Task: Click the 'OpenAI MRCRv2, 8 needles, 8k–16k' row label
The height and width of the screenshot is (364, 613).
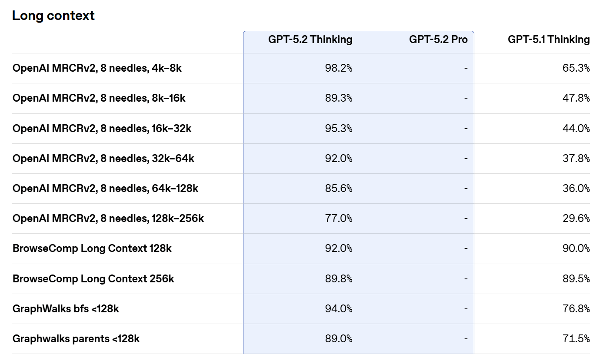Action: [99, 98]
